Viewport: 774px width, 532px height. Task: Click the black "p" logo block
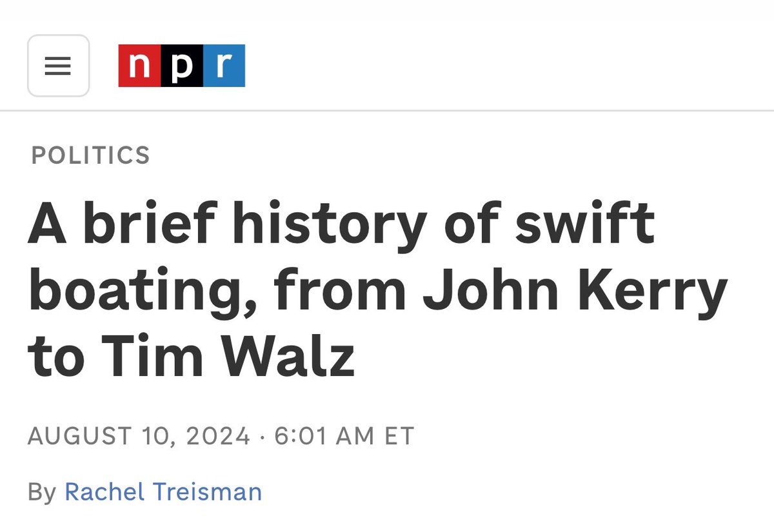pyautogui.click(x=182, y=66)
